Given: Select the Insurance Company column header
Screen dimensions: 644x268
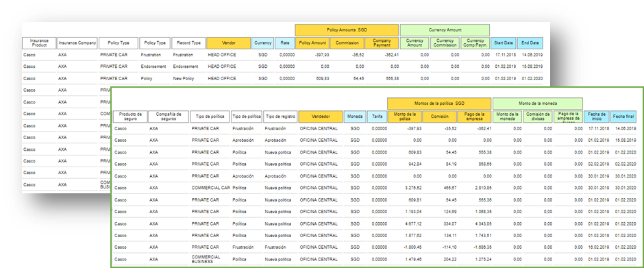Looking at the screenshot, I should pos(77,42).
